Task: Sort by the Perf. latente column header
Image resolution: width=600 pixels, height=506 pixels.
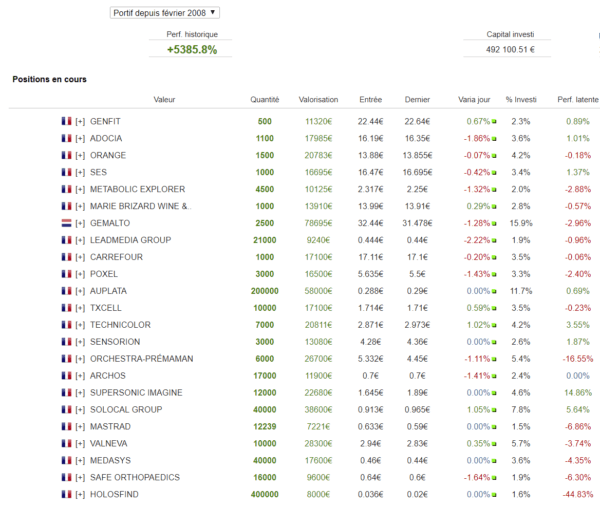Action: click(x=577, y=100)
